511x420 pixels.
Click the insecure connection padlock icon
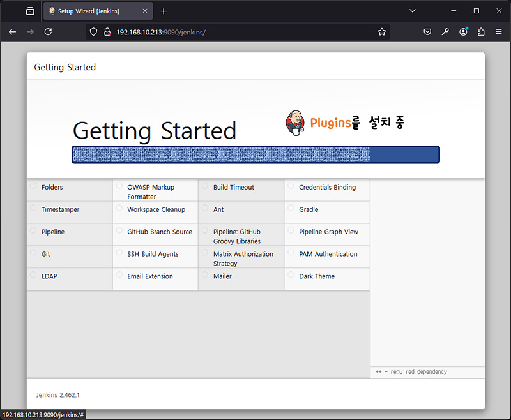click(107, 32)
